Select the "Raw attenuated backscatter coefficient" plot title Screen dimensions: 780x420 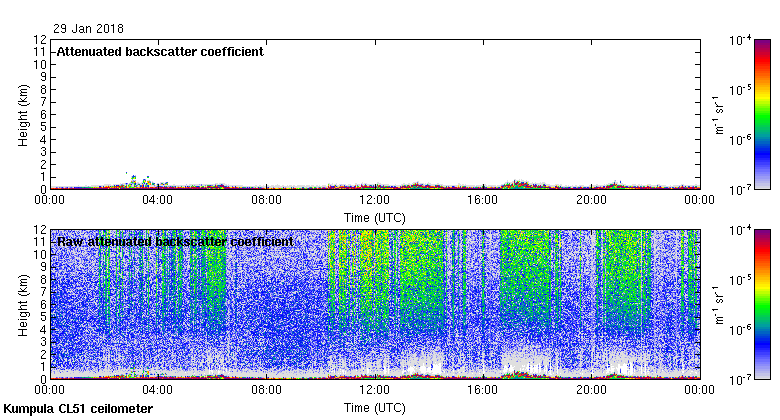175,242
